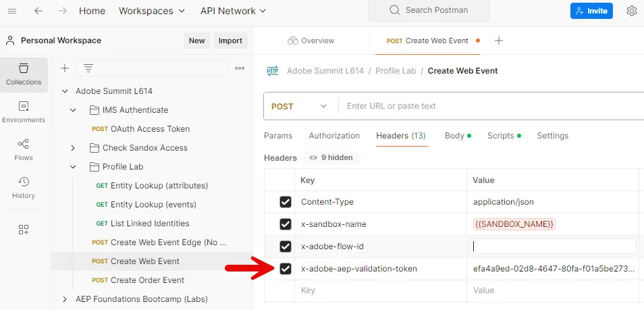Switch to the Authorization tab
The width and height of the screenshot is (644, 310).
tap(334, 136)
